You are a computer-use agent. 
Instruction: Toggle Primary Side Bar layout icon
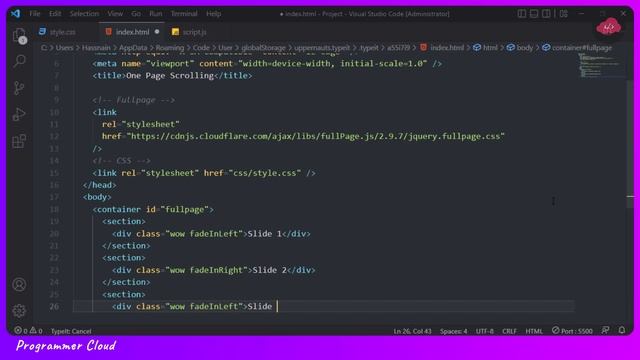(x=522, y=13)
